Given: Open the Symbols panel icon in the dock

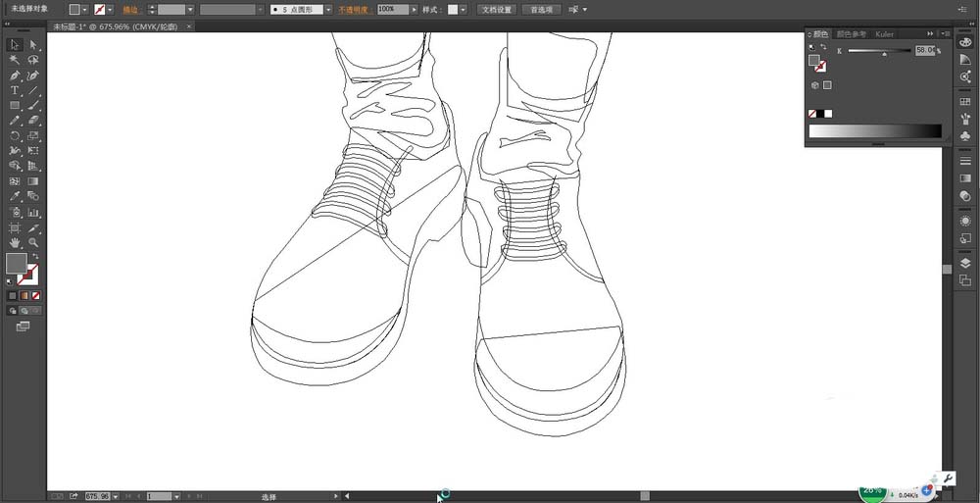Looking at the screenshot, I should click(965, 135).
